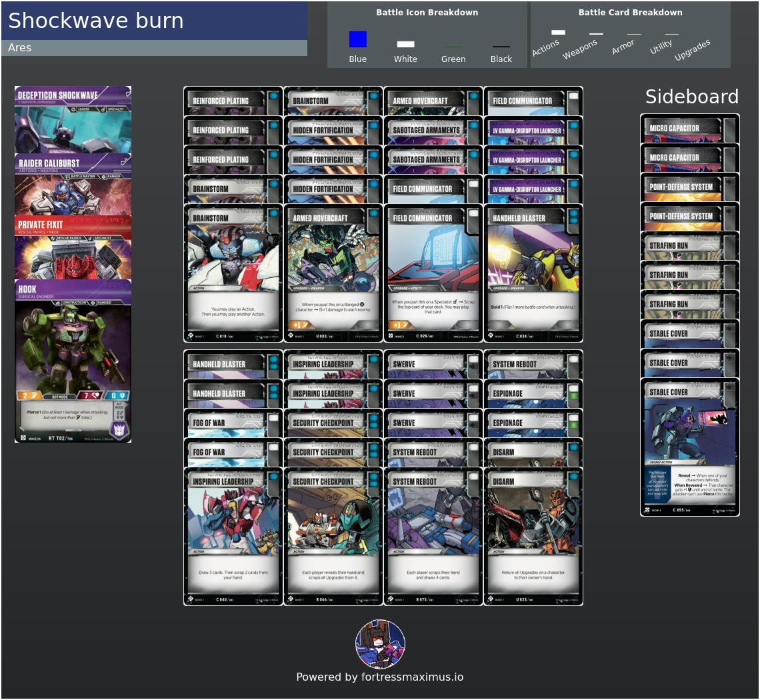Click the Pierce 1 rules text on Hook
Image resolution: width=760 pixels, height=700 pixels.
67,415
